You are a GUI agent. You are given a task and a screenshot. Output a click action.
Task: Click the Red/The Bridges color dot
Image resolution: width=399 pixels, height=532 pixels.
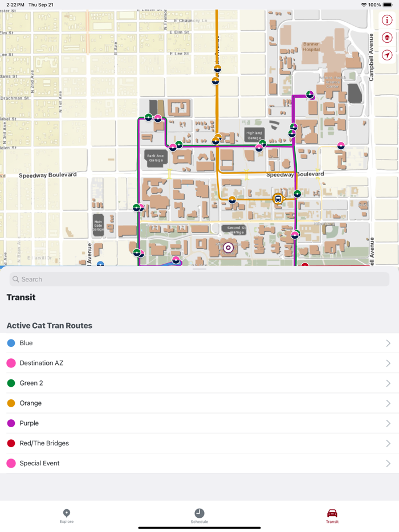pos(11,443)
